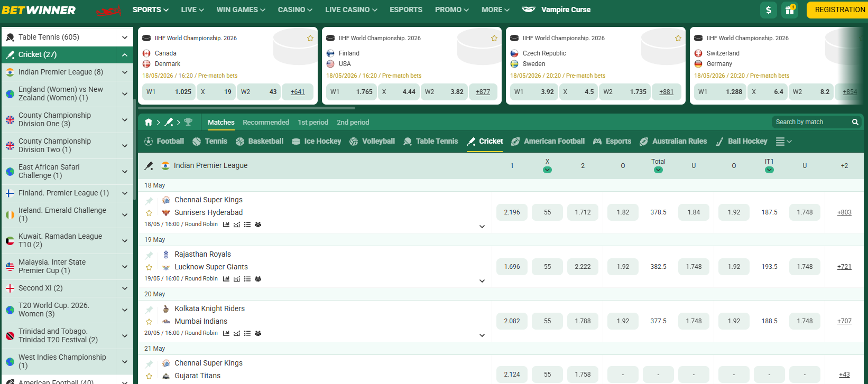
Task: Select cricket bat icon in breadcrumb bar
Action: click(x=169, y=122)
